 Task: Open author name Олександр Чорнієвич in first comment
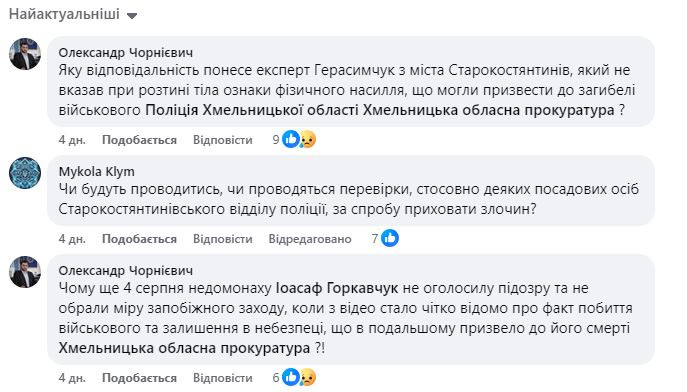(x=126, y=53)
